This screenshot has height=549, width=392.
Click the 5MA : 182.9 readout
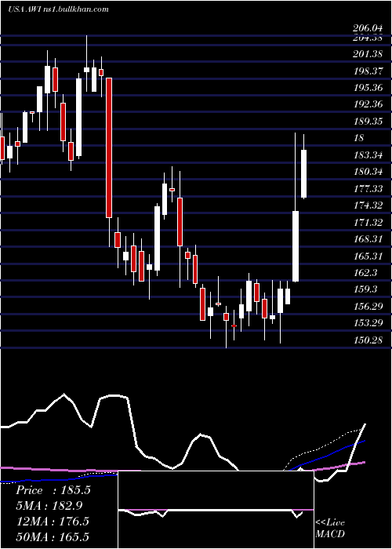pos(51,506)
